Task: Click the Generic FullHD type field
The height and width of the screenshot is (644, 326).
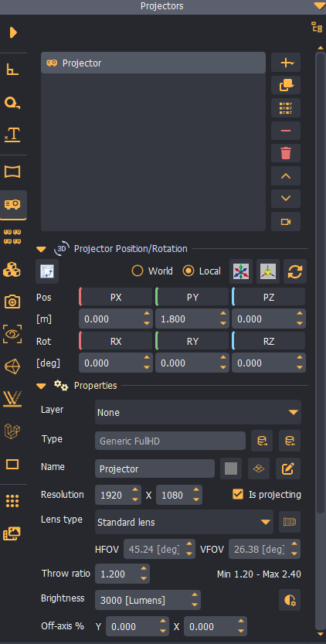Action: (170, 441)
